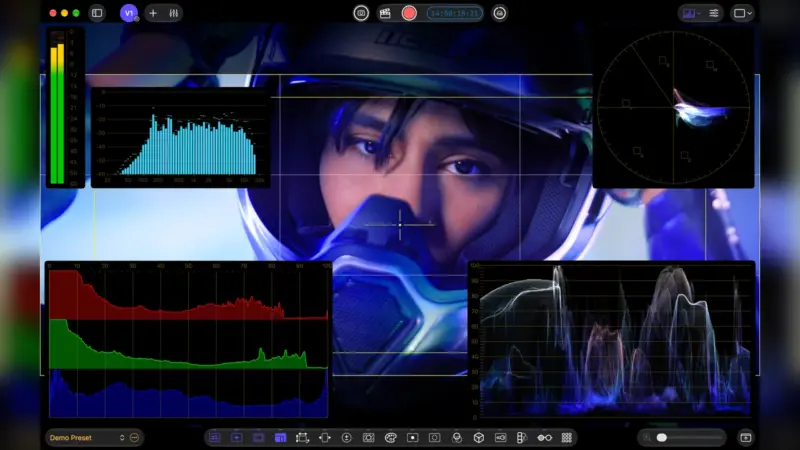Click the luma waveform scope panel
This screenshot has height=450, width=800.
611,340
